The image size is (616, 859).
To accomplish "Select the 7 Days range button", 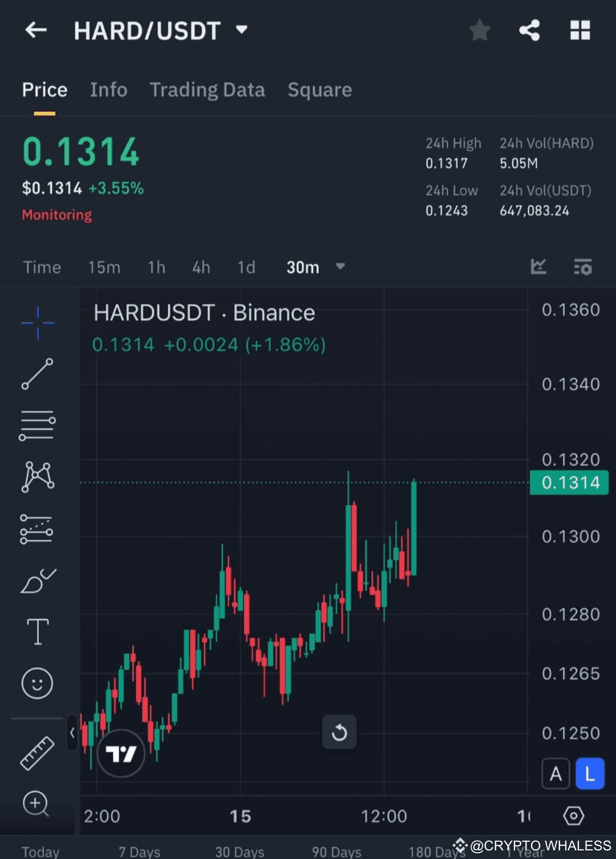I will [x=139, y=850].
